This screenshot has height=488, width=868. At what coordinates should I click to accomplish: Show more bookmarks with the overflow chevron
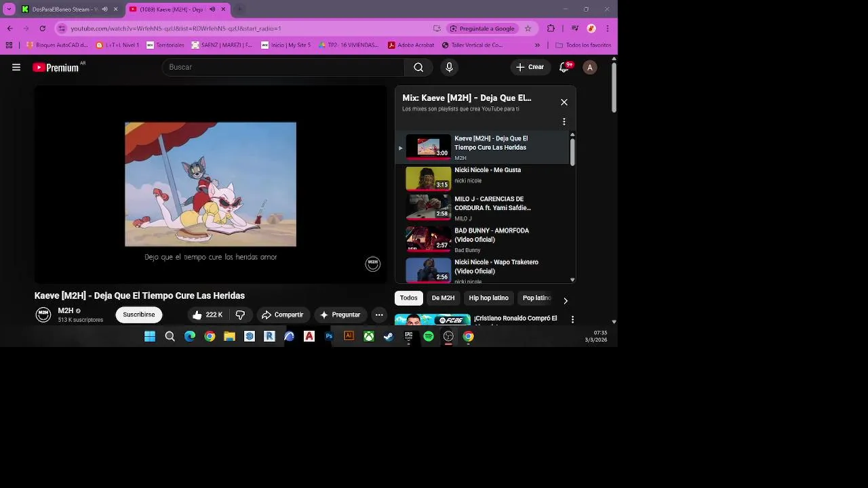point(537,45)
